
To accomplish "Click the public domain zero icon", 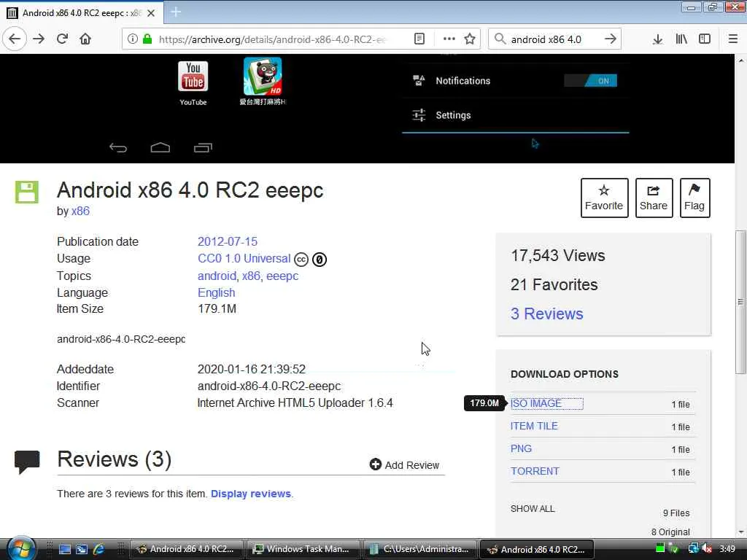I will coord(320,260).
